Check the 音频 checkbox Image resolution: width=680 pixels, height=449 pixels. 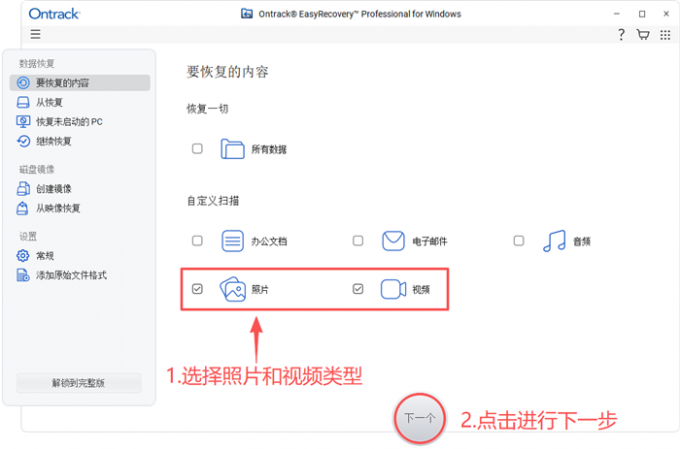tap(519, 241)
